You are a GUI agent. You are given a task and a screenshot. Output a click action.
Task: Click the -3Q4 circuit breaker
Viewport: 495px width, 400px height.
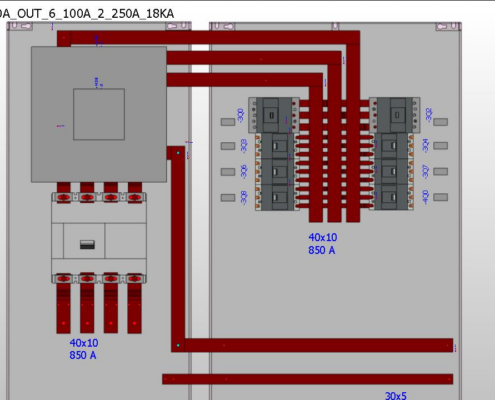(x=392, y=146)
